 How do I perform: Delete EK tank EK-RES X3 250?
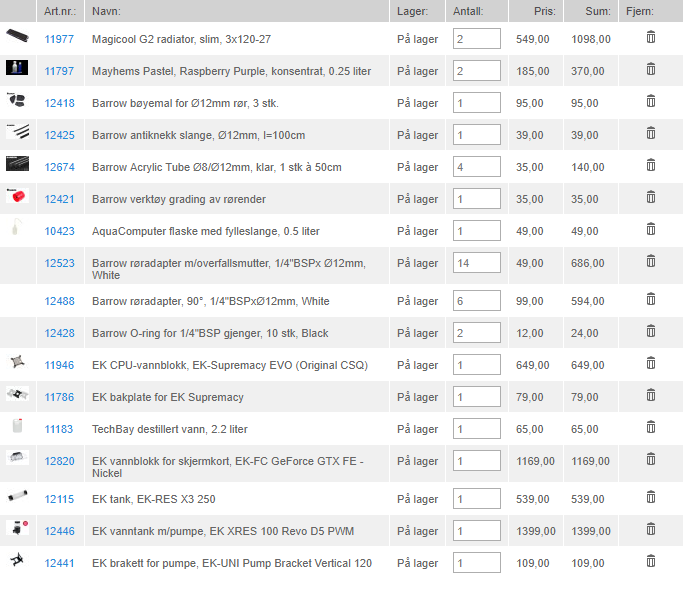pyautogui.click(x=650, y=497)
